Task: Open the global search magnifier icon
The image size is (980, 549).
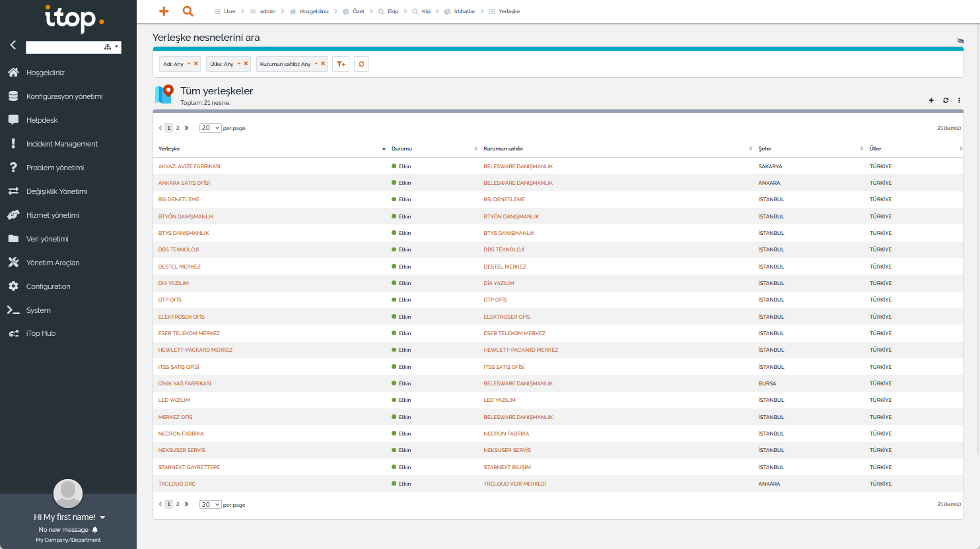Action: pos(188,11)
